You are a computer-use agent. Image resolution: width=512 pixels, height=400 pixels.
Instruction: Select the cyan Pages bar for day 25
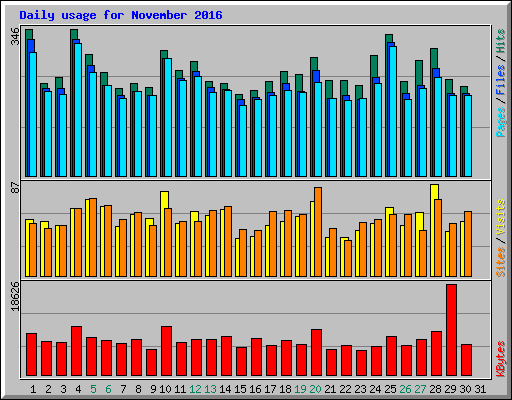pos(393,111)
